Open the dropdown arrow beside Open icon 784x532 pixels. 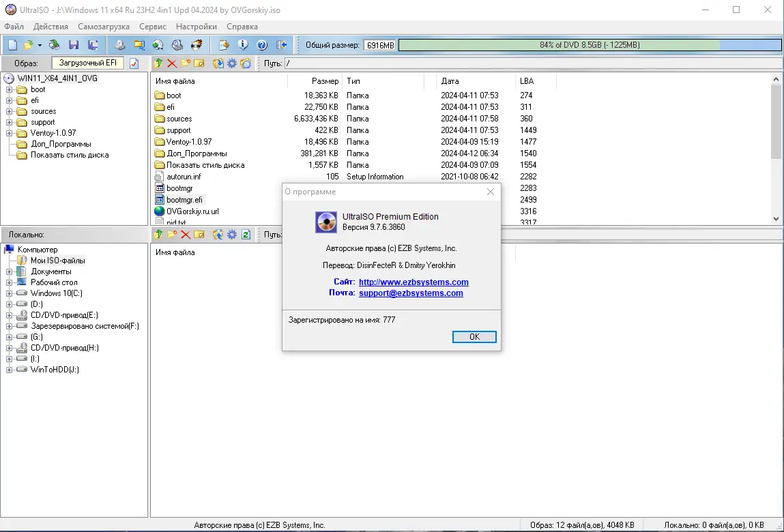click(40, 45)
